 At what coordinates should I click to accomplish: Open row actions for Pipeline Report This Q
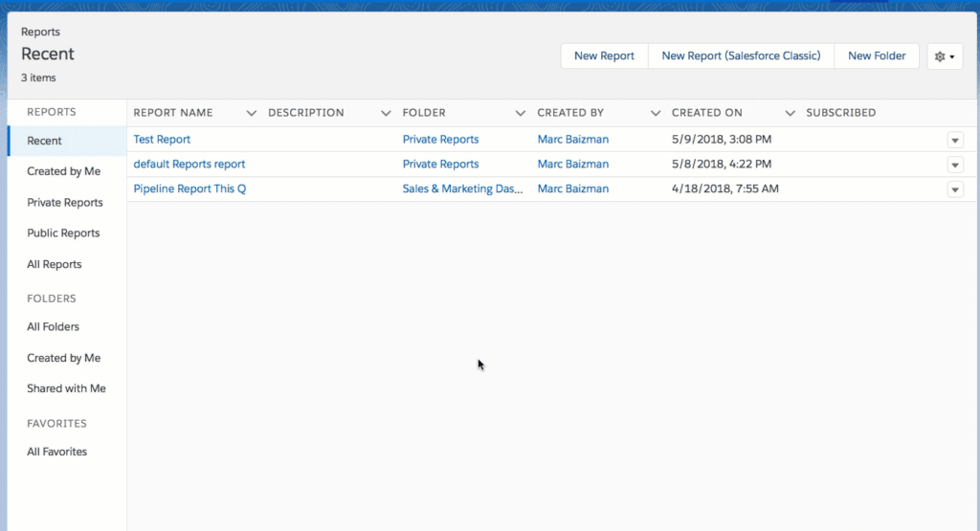tap(954, 189)
